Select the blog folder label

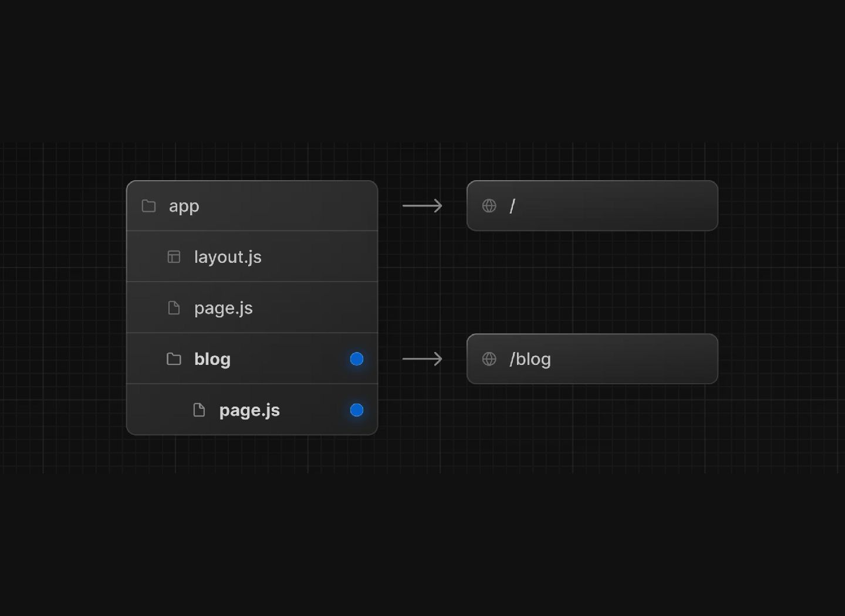pos(212,359)
